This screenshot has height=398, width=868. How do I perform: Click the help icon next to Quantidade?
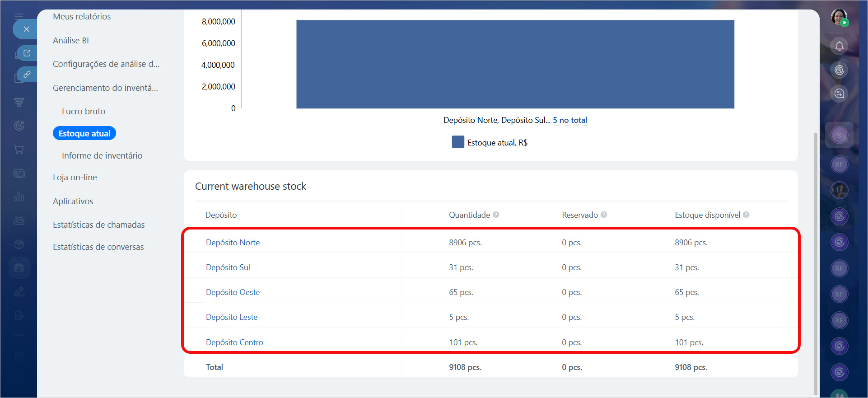tap(496, 215)
